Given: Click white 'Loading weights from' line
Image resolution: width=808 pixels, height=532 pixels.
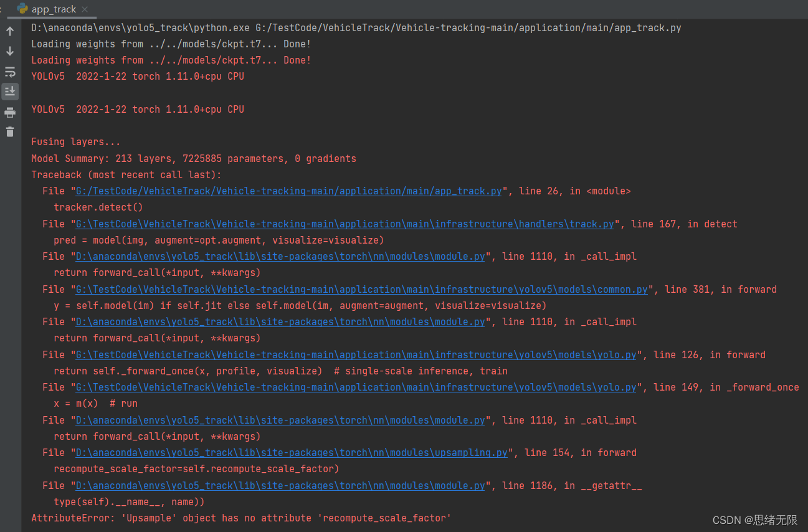Looking at the screenshot, I should pyautogui.click(x=171, y=44).
